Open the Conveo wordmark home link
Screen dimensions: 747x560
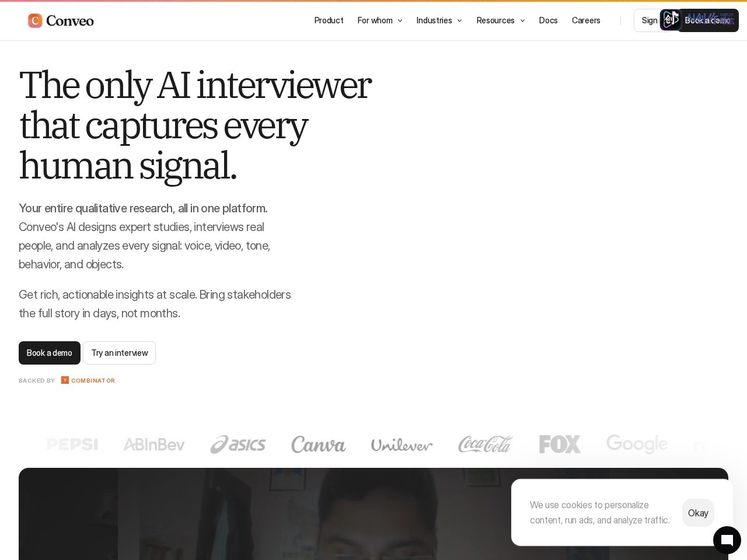[70, 21]
